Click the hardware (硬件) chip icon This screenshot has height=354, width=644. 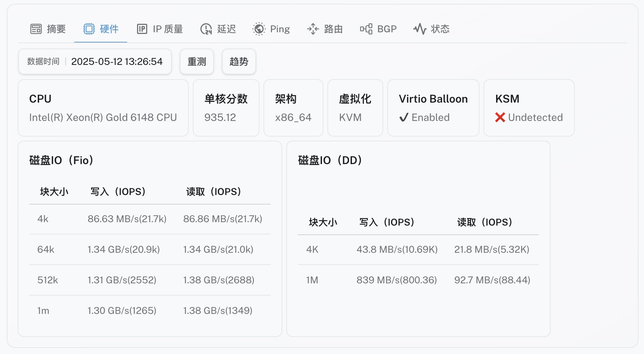(89, 29)
